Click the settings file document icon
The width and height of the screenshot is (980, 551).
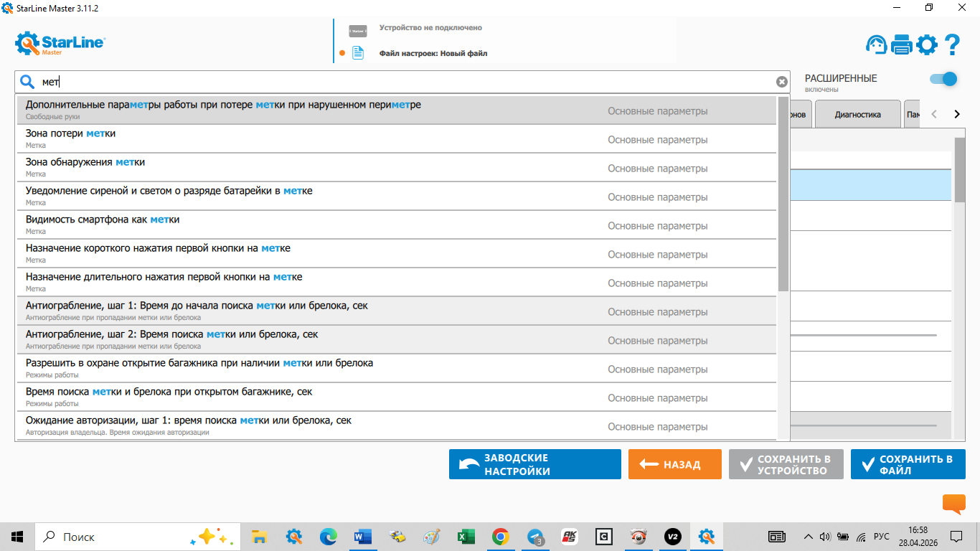pos(357,53)
